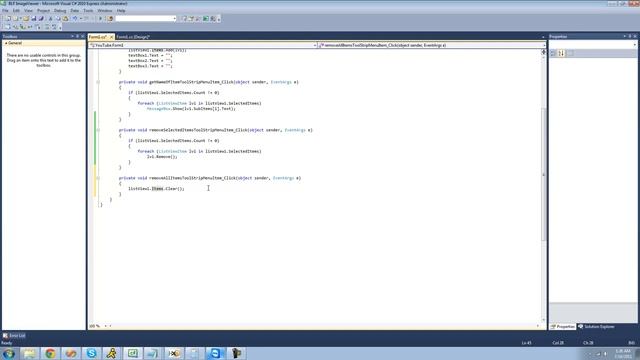Close the Form1.cs tab

(x=111, y=37)
